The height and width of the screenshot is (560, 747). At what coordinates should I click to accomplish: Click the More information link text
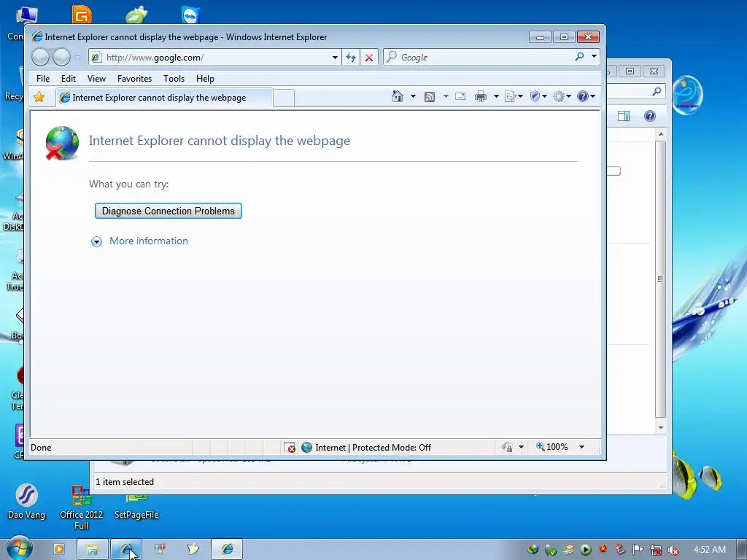click(149, 241)
